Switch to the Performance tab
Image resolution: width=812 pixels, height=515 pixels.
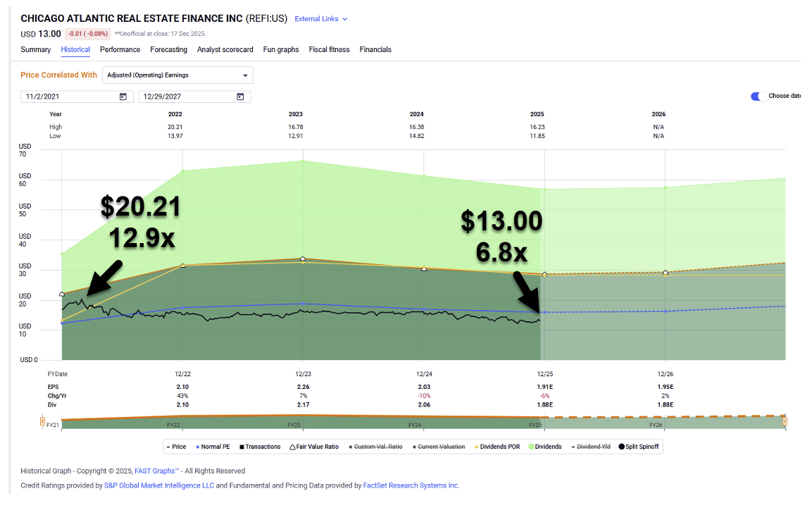tap(120, 49)
